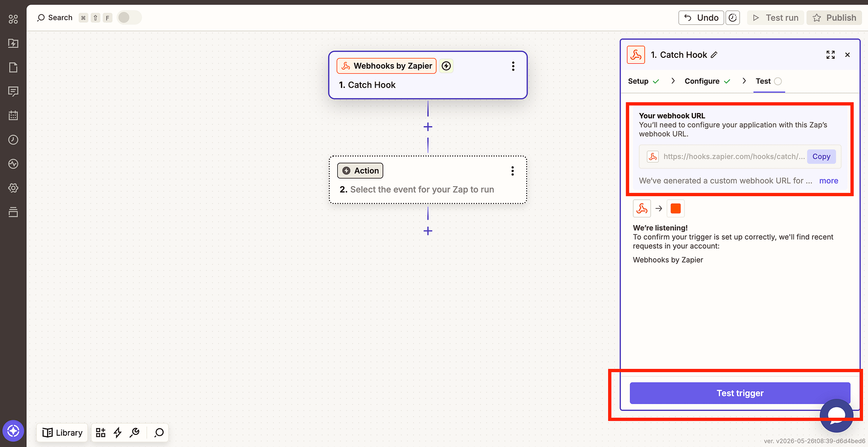The image size is (868, 447).
Task: Click the chat bubble icon in bottom toolbar
Action: coord(159,433)
